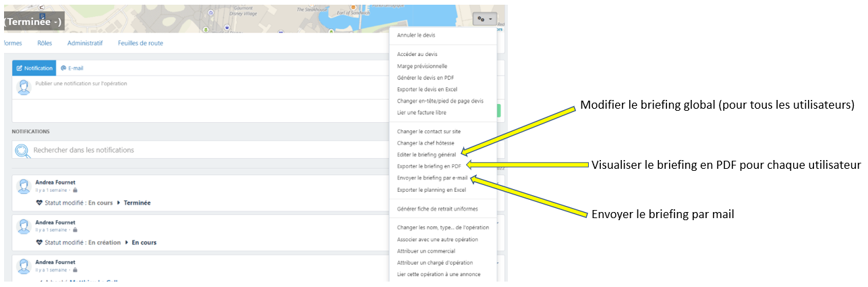The width and height of the screenshot is (868, 287).
Task: Choose 'Editer le briefing général' from menu
Action: click(x=426, y=155)
